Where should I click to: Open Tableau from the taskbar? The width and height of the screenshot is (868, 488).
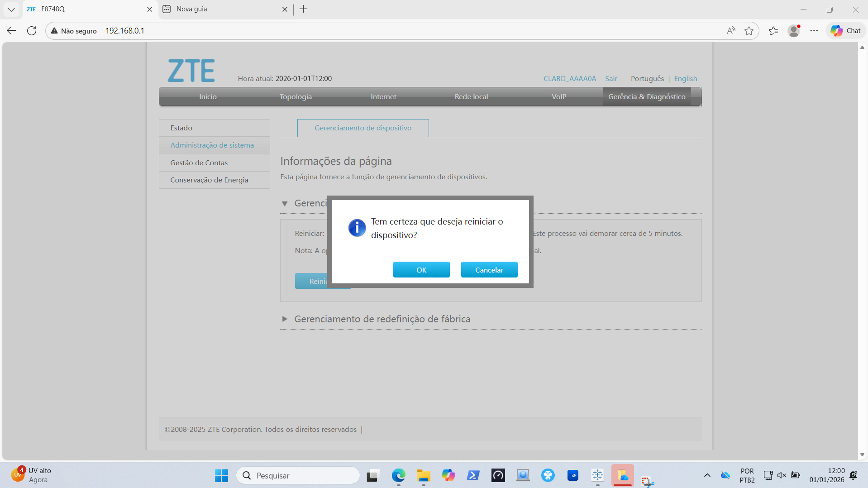coord(597,475)
